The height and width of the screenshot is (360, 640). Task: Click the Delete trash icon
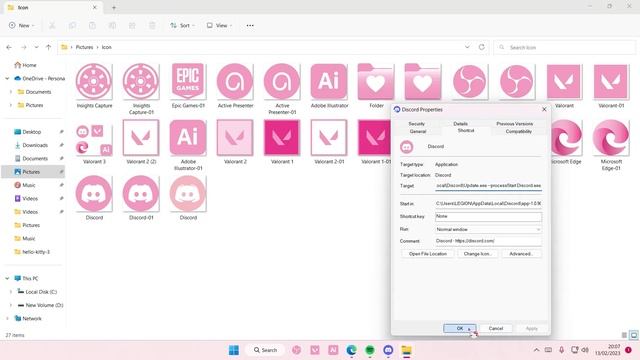point(152,25)
